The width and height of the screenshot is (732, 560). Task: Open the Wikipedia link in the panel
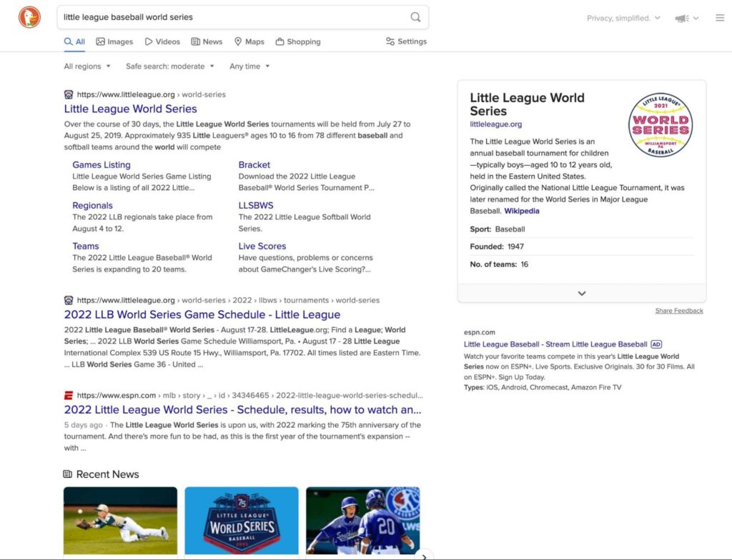pos(522,211)
